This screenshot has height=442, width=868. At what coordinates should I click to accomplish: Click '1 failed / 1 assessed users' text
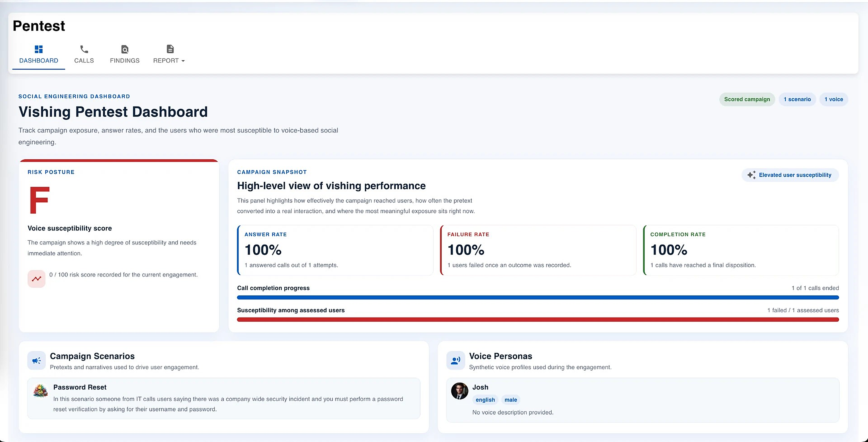[x=803, y=311]
